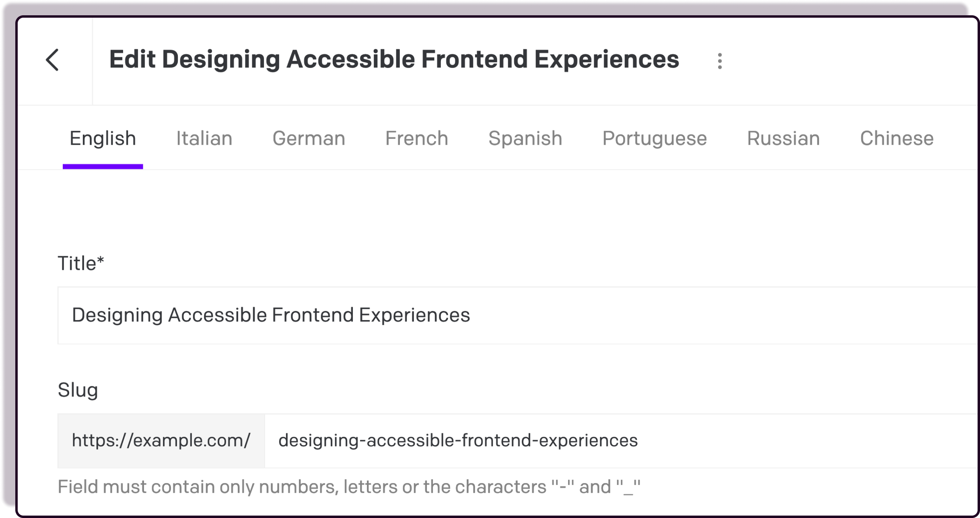Select the English language tab
Viewport: 980px width, 518px height.
pyautogui.click(x=103, y=139)
